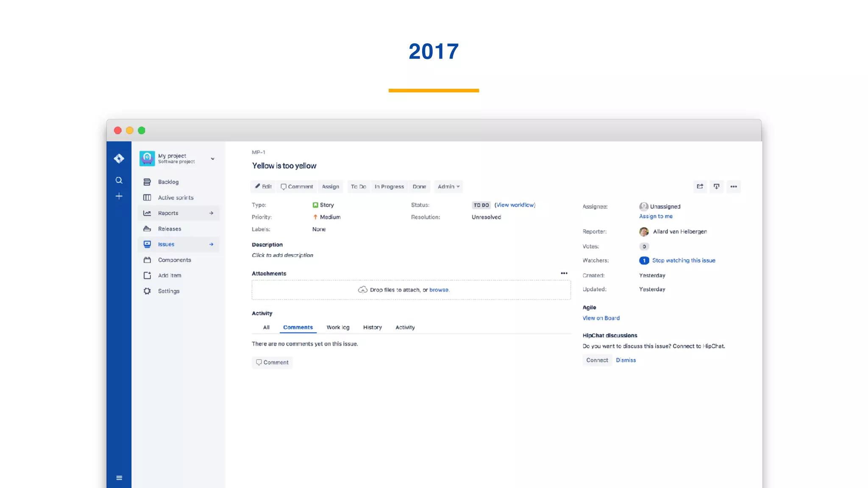Open the Admin dropdown button
868x488 pixels.
448,186
